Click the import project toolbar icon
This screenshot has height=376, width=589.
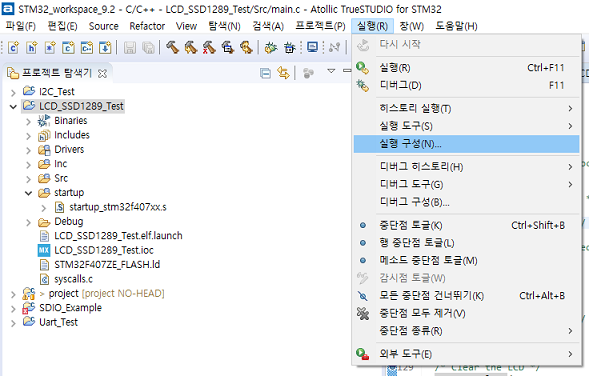(x=105, y=48)
